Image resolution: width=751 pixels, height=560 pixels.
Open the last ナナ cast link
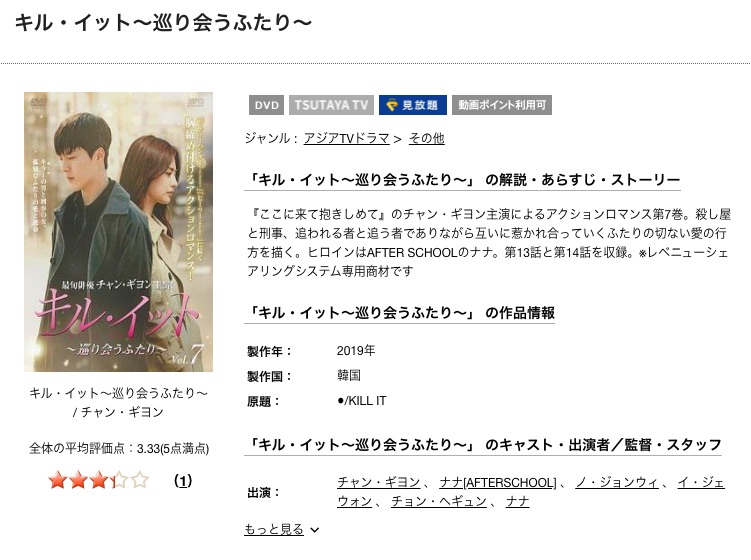518,502
